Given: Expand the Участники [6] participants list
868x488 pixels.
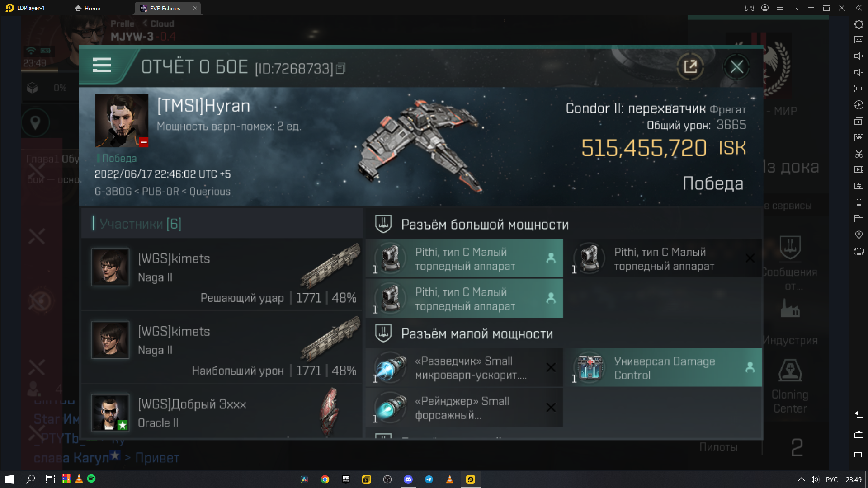Looking at the screenshot, I should (x=140, y=223).
